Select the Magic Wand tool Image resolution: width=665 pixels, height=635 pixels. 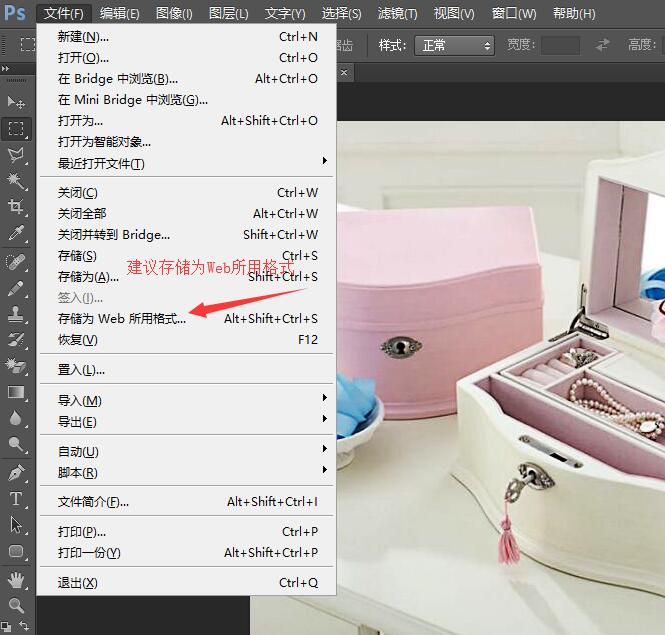coord(16,181)
